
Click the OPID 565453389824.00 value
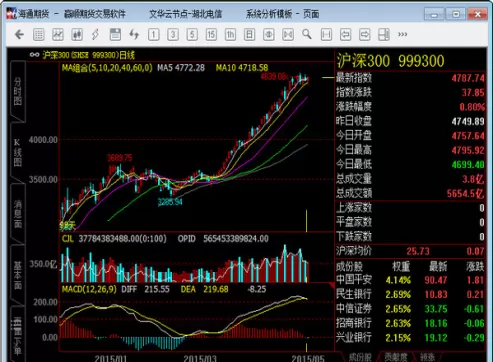pyautogui.click(x=223, y=239)
